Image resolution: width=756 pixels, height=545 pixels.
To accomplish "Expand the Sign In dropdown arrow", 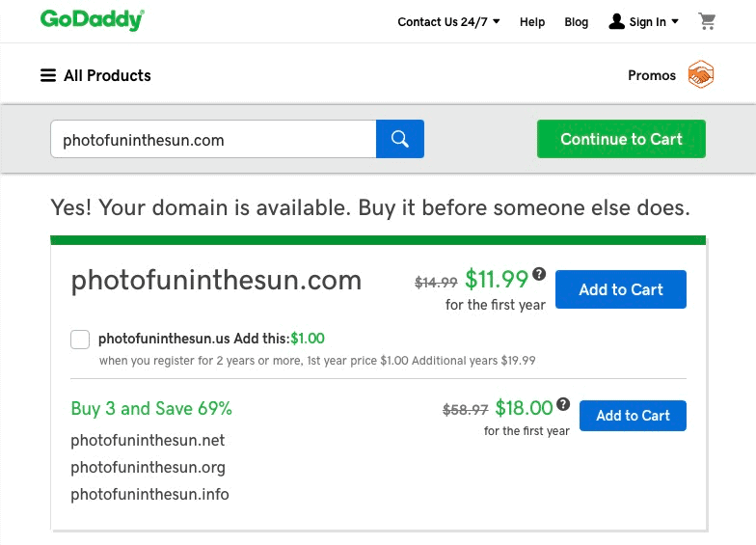I will point(675,21).
